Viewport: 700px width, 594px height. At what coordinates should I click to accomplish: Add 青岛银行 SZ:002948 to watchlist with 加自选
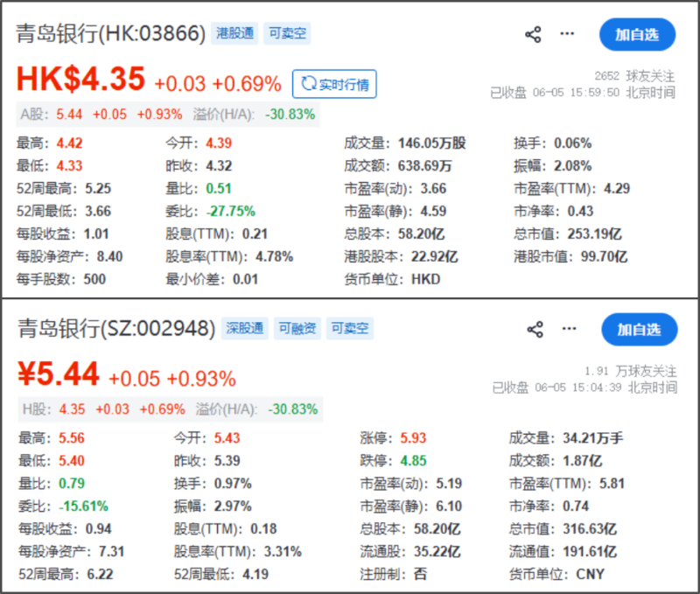coord(640,329)
